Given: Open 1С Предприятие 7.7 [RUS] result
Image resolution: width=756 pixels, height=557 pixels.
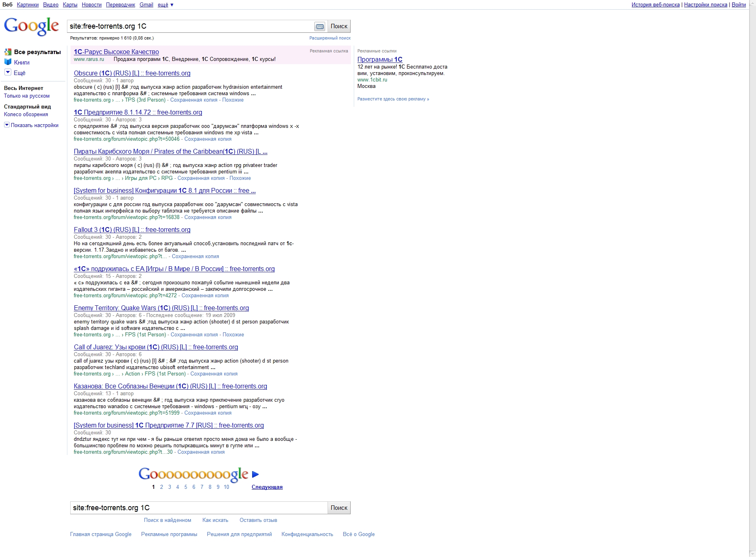Looking at the screenshot, I should (169, 425).
